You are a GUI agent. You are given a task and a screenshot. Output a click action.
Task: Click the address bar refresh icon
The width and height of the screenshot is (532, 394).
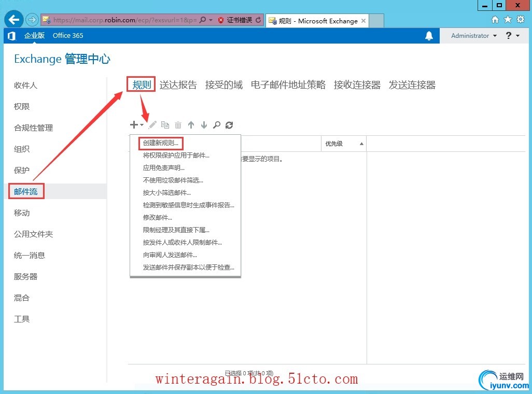(258, 20)
